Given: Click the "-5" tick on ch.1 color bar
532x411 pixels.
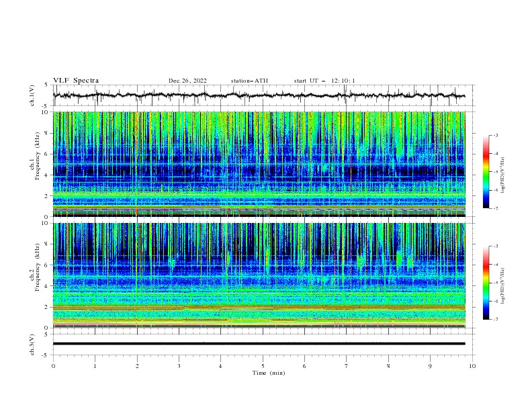Looking at the screenshot, I should tap(496, 172).
